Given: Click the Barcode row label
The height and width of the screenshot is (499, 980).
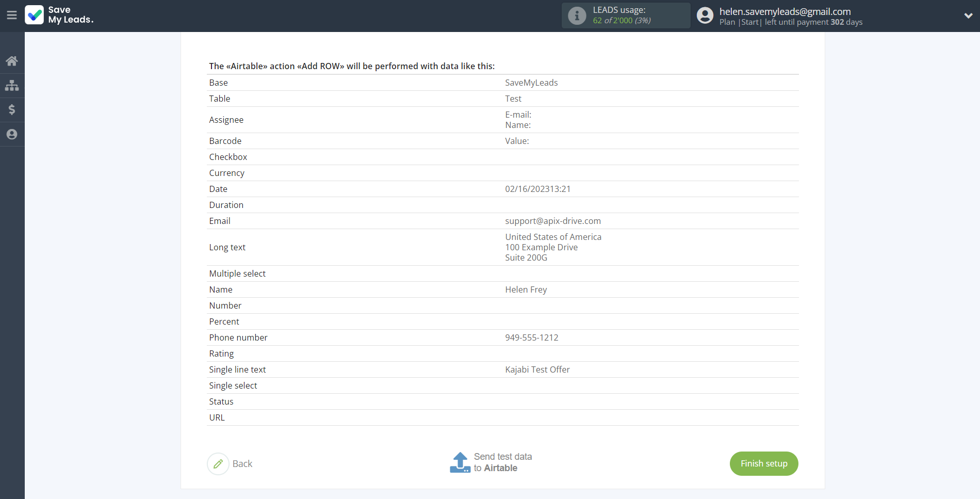Looking at the screenshot, I should tap(225, 141).
